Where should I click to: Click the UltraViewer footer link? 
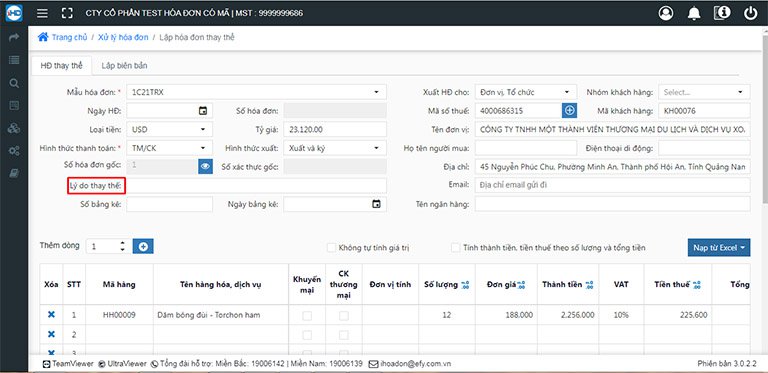click(122, 364)
